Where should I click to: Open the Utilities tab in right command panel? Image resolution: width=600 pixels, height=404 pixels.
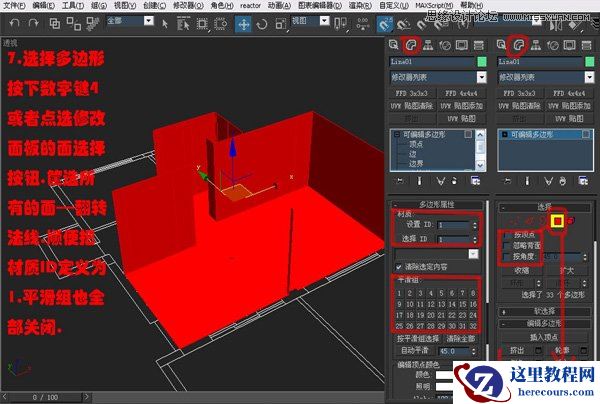(587, 45)
